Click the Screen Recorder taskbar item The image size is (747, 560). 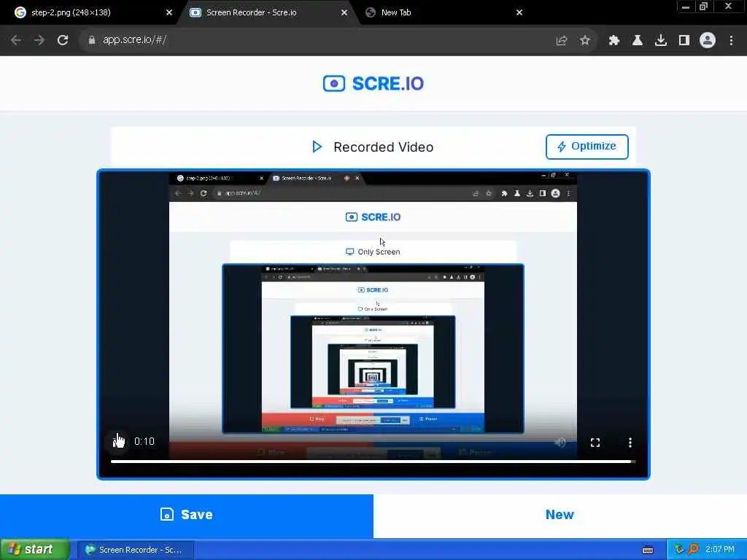click(x=135, y=550)
